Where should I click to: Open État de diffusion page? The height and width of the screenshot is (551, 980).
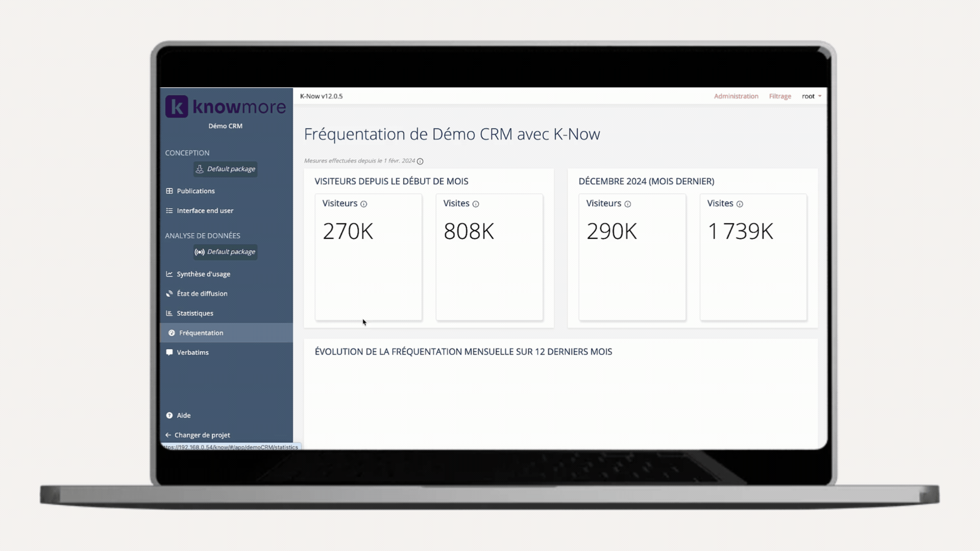click(226, 294)
